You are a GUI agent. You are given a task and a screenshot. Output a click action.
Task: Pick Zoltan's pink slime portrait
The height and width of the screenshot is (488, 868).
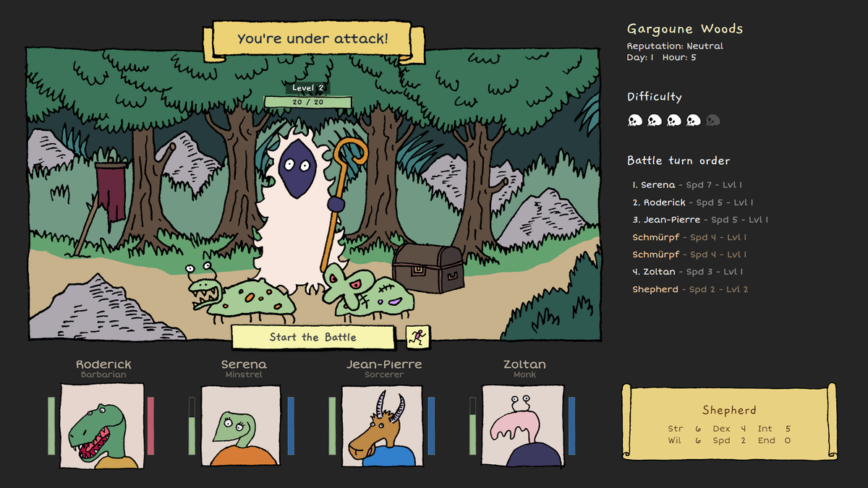point(522,427)
